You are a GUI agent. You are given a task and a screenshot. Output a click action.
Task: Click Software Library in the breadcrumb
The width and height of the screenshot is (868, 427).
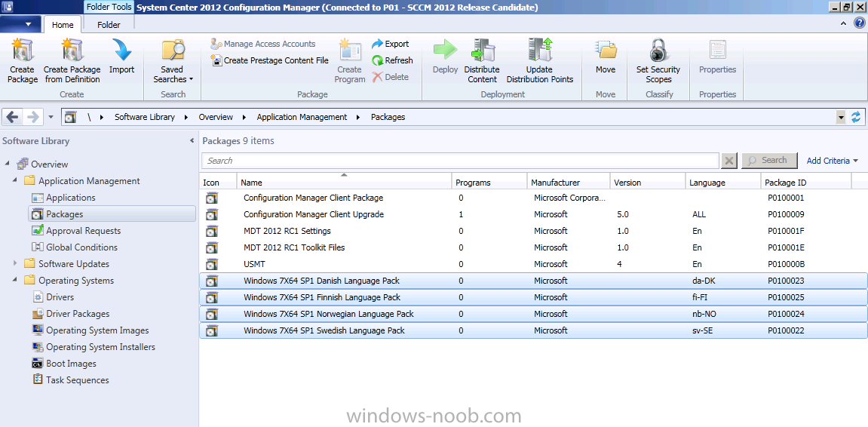point(145,117)
